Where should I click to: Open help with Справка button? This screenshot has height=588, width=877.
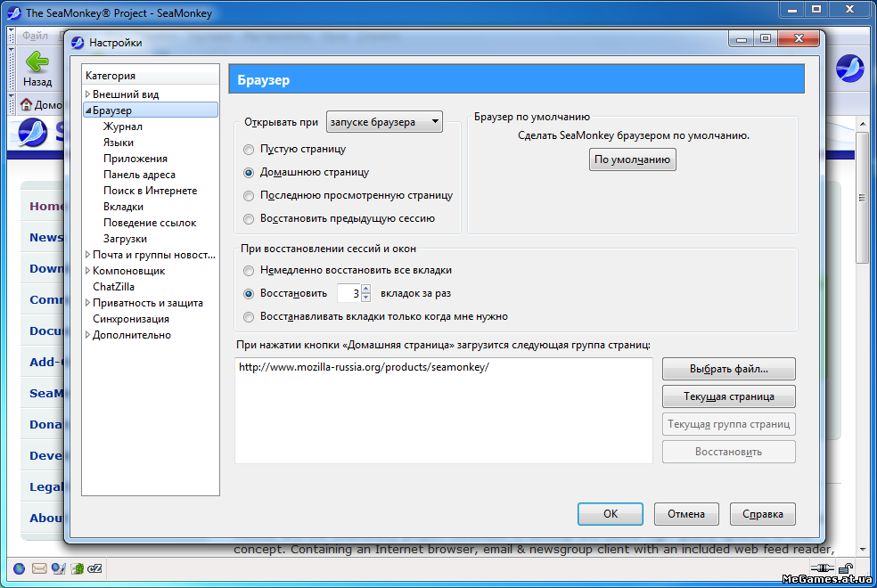click(762, 514)
